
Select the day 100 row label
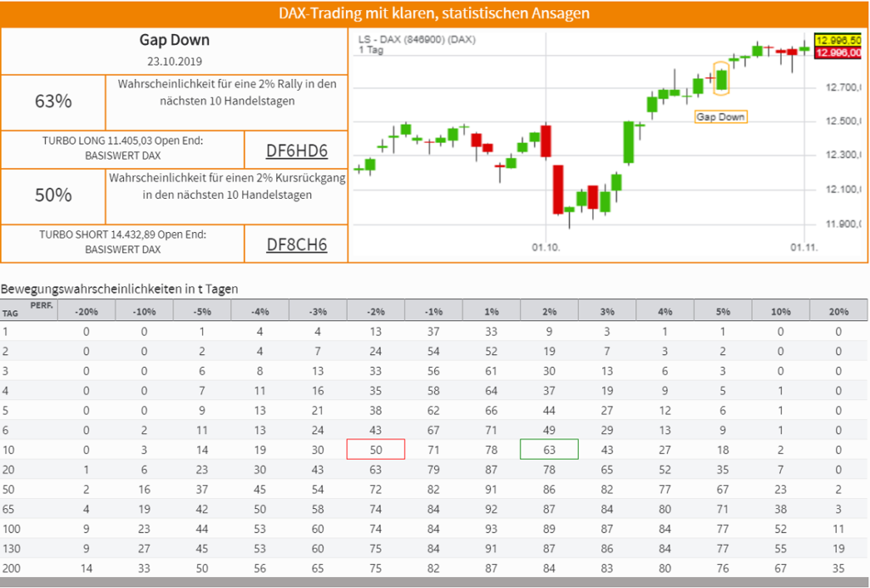tap(11, 529)
